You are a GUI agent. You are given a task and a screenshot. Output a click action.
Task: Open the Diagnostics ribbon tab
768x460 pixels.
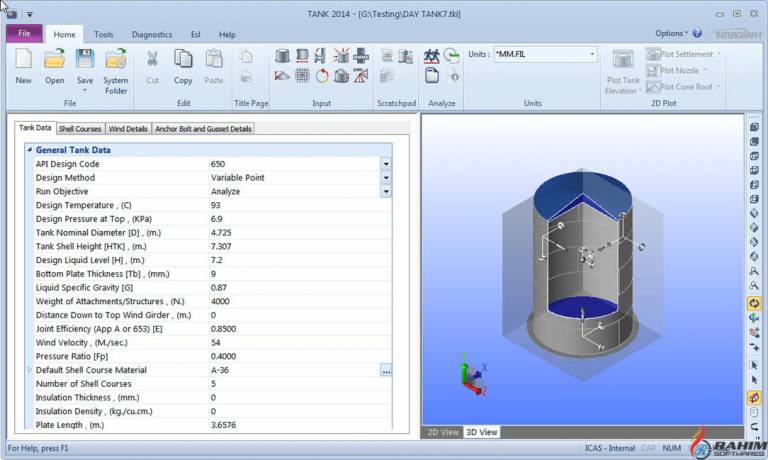coord(152,34)
